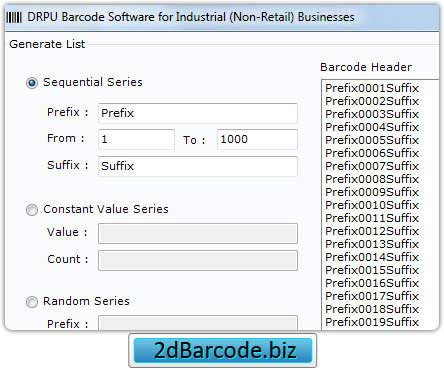444x368 pixels.
Task: Click the Sequential Series Suffix input field
Action: [x=198, y=166]
